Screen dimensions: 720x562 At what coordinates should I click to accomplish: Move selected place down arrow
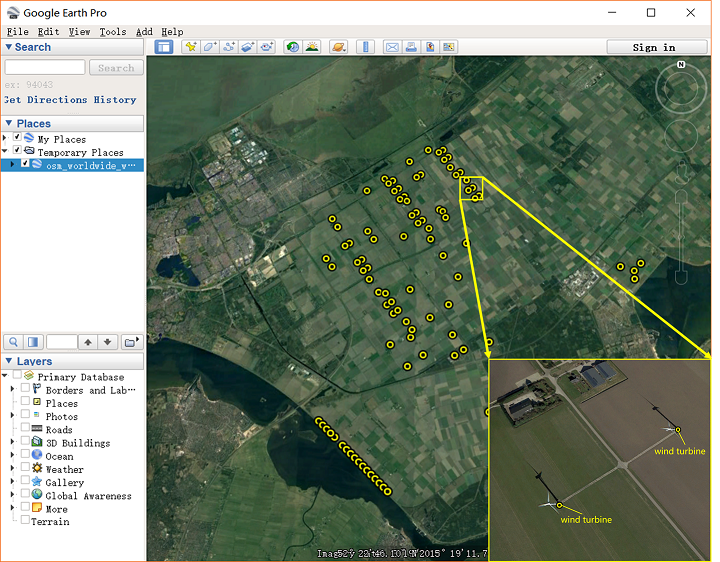point(107,342)
